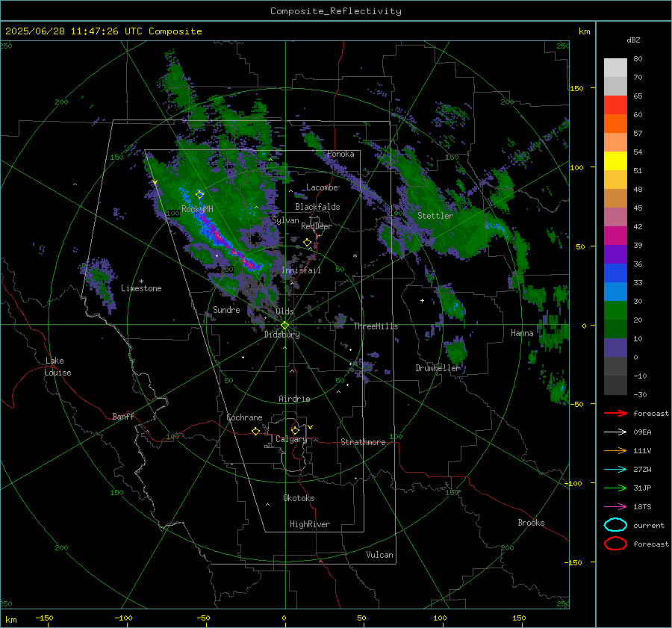Click the Didsbury label

(282, 335)
